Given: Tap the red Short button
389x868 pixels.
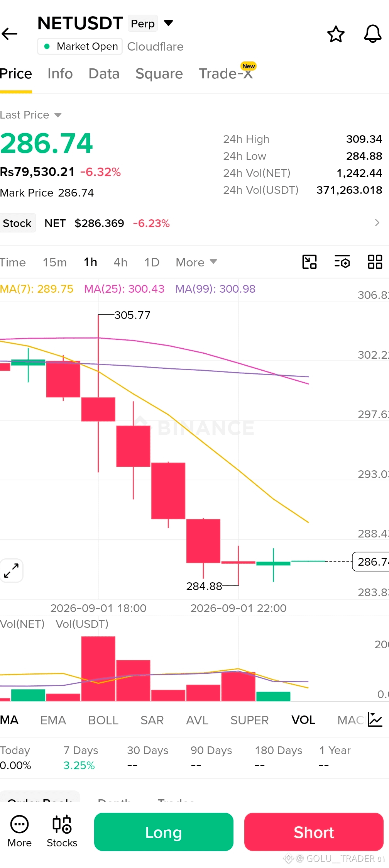Looking at the screenshot, I should click(314, 832).
